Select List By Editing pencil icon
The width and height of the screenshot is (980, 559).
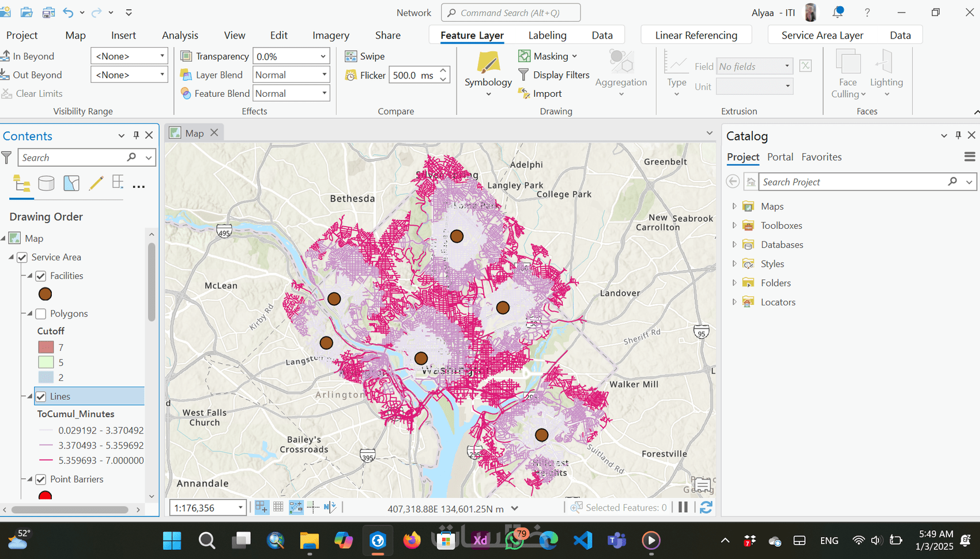[x=96, y=184]
